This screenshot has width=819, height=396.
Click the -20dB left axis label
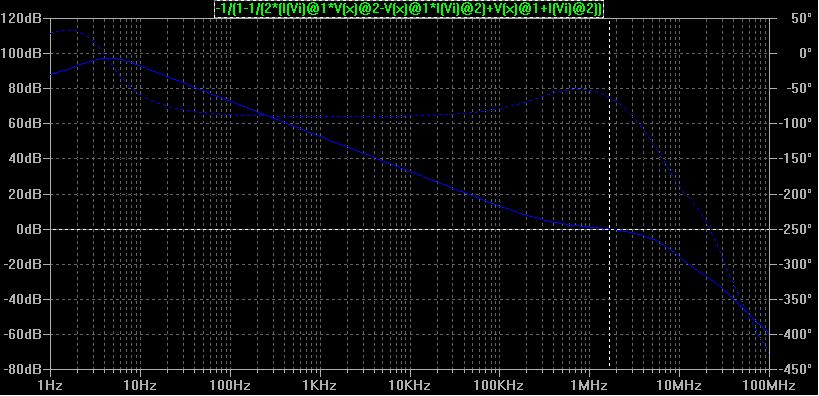coord(22,264)
